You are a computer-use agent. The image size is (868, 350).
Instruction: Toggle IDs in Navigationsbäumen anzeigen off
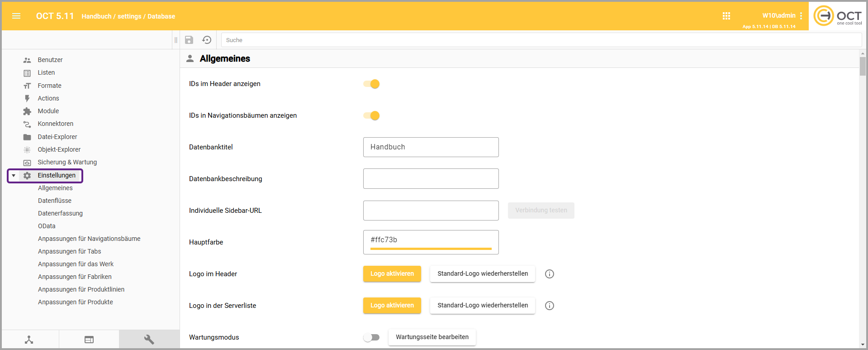[x=371, y=116]
